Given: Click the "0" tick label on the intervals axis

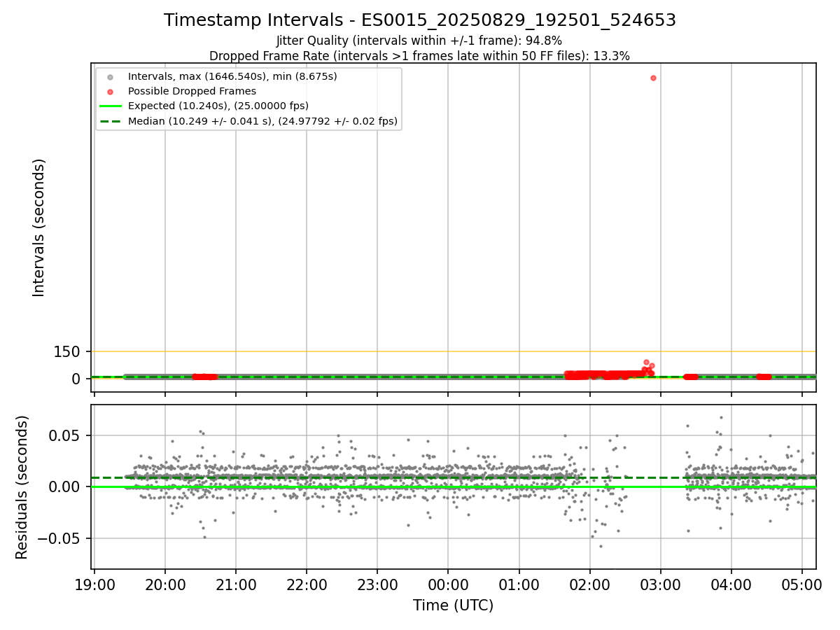Looking at the screenshot, I should tap(77, 379).
